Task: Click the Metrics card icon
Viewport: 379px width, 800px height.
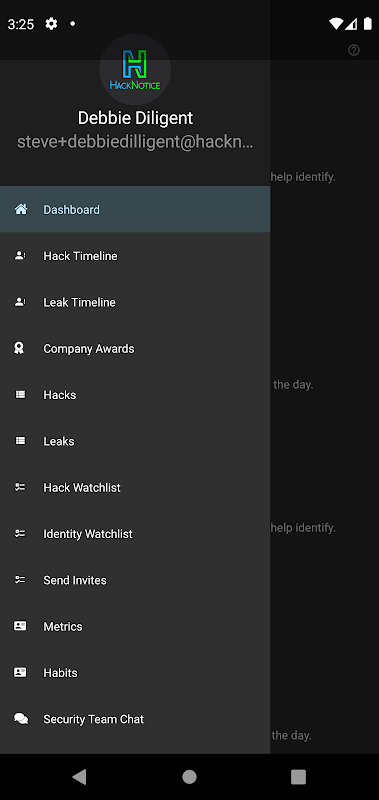Action: coord(20,626)
